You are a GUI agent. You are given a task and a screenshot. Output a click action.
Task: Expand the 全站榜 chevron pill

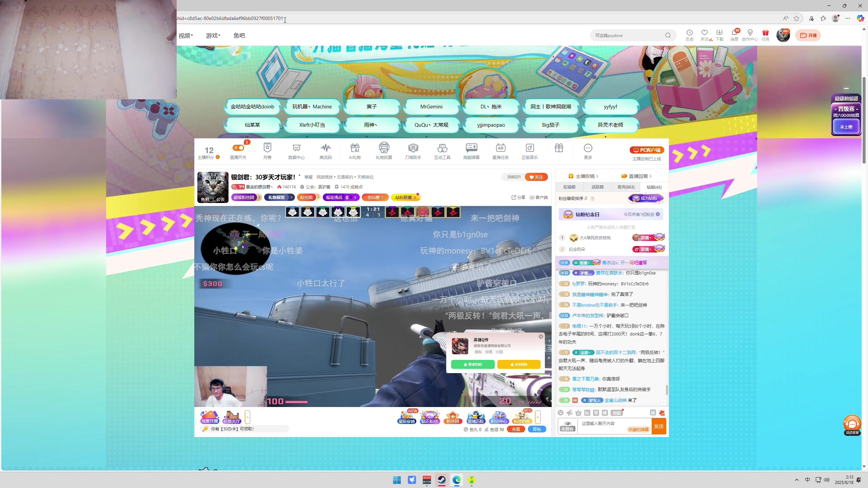[x=375, y=197]
